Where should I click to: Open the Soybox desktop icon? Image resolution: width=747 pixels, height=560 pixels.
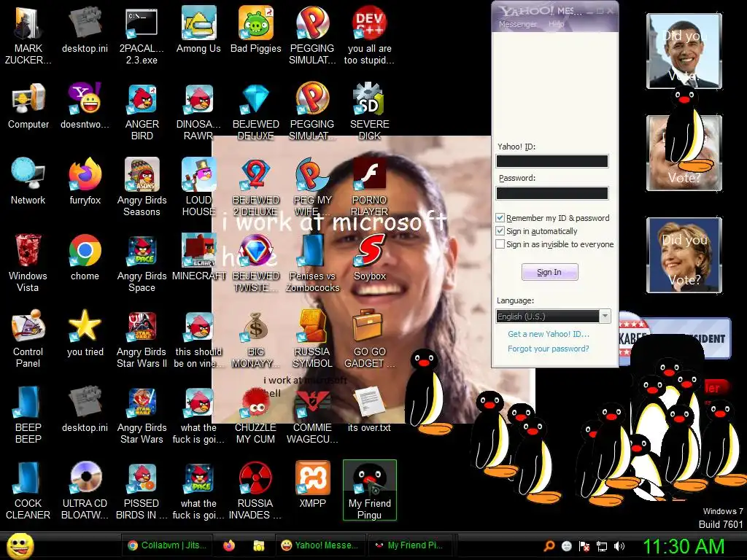tap(370, 251)
